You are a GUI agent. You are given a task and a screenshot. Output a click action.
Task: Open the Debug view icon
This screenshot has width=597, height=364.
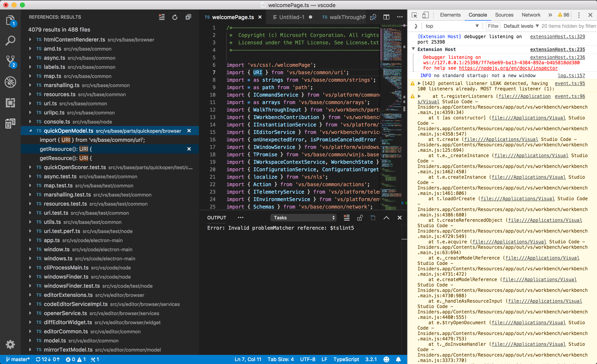click(x=10, y=82)
